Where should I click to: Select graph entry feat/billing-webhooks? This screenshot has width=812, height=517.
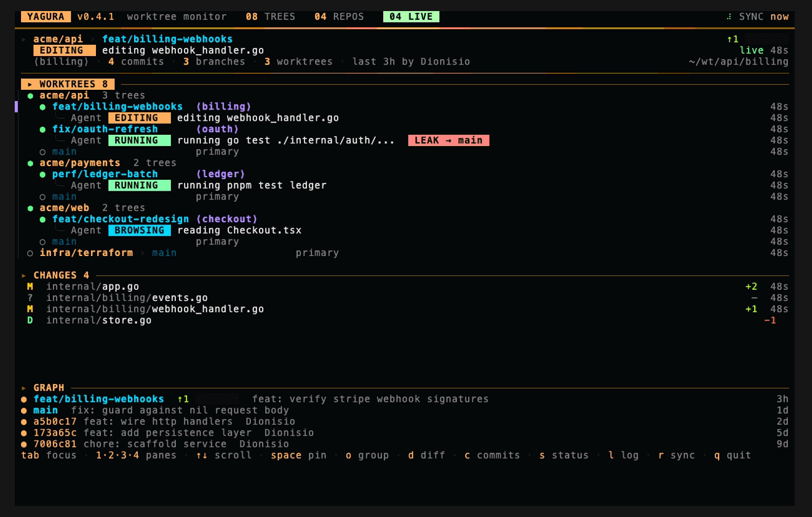coord(404,399)
